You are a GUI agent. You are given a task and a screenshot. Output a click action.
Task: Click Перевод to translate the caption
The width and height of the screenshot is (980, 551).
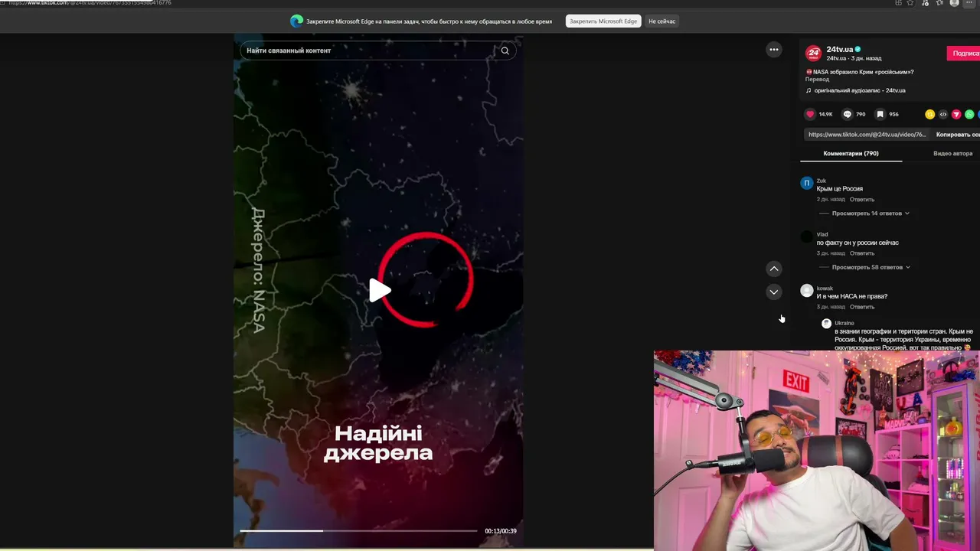point(817,79)
